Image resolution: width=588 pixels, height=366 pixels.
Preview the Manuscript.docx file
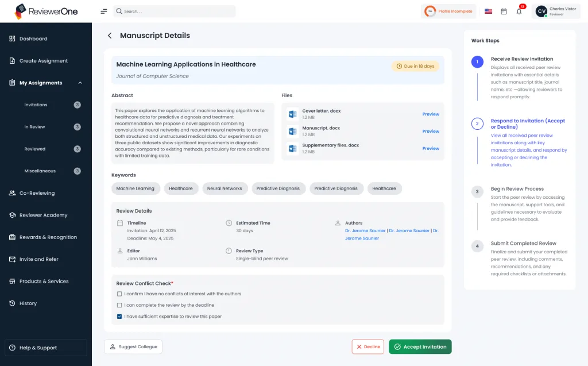tap(431, 132)
